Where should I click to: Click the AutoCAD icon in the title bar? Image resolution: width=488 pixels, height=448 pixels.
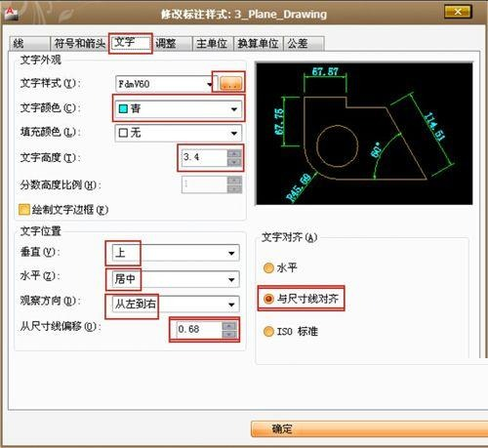[11, 14]
